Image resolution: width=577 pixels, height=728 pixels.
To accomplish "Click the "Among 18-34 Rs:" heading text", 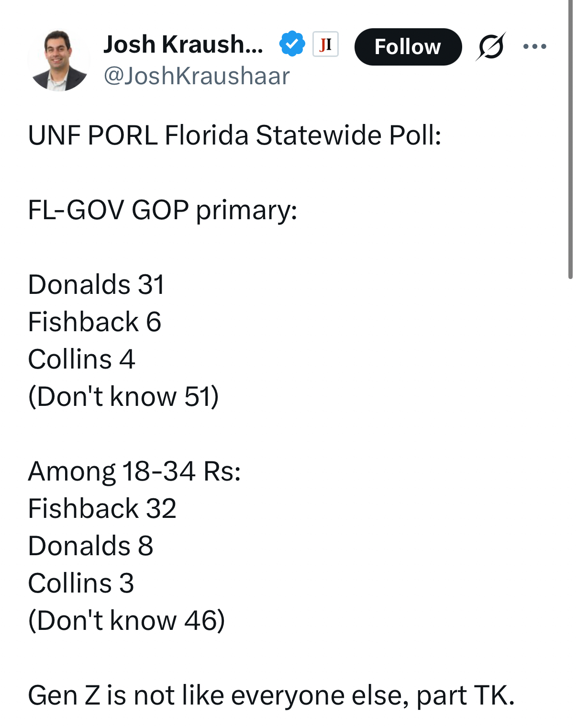I will pyautogui.click(x=134, y=471).
